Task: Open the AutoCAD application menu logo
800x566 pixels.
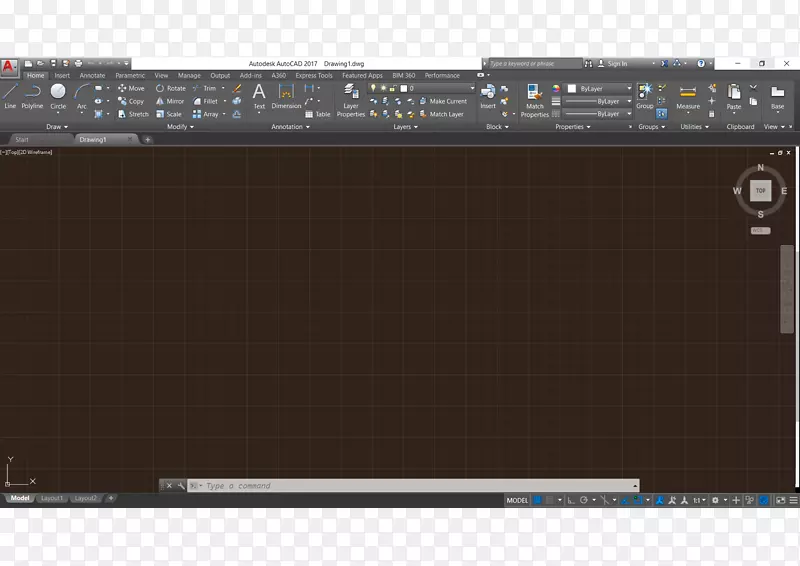Action: (9, 67)
